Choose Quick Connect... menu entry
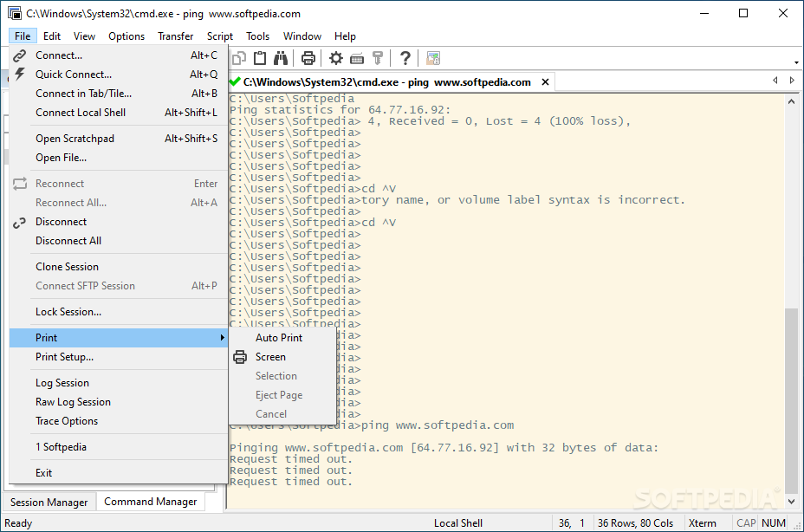Viewport: 804px width, 532px height. click(x=119, y=75)
